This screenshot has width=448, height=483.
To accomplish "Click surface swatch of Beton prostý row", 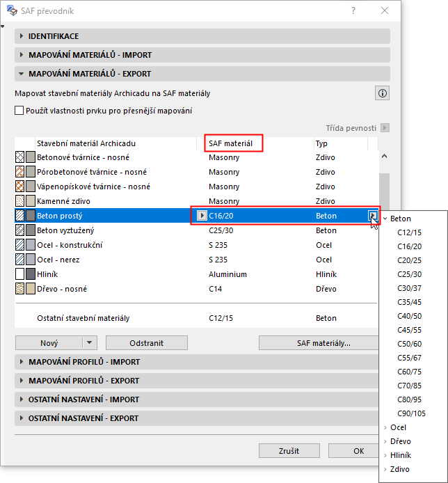I will (x=30, y=216).
